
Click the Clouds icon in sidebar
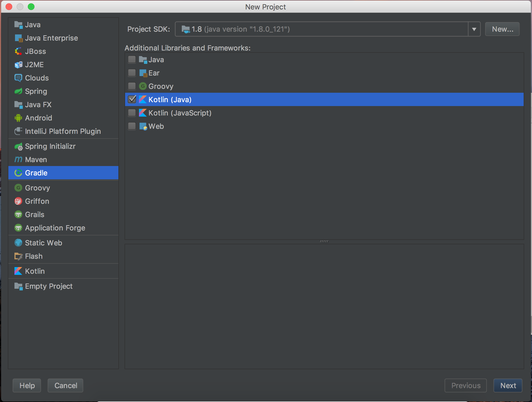tap(18, 78)
